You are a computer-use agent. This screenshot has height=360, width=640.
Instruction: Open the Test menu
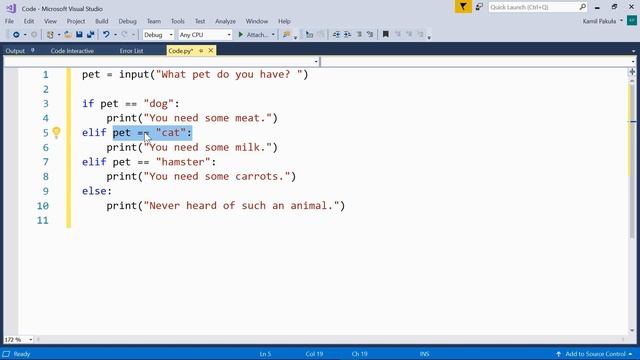pyautogui.click(x=200, y=21)
